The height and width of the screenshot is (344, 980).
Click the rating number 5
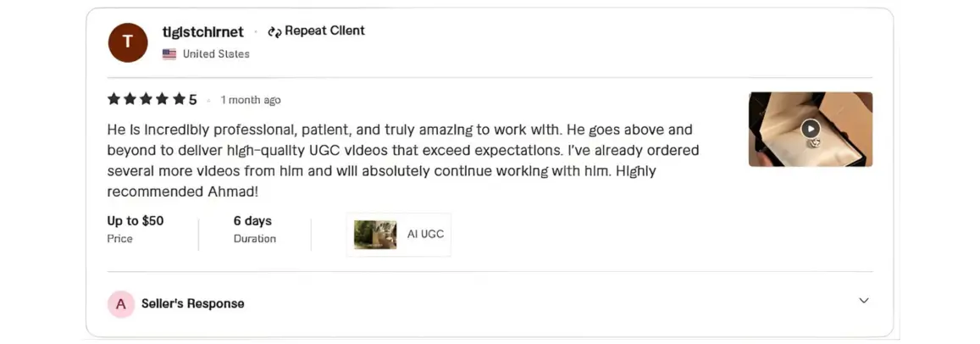193,100
